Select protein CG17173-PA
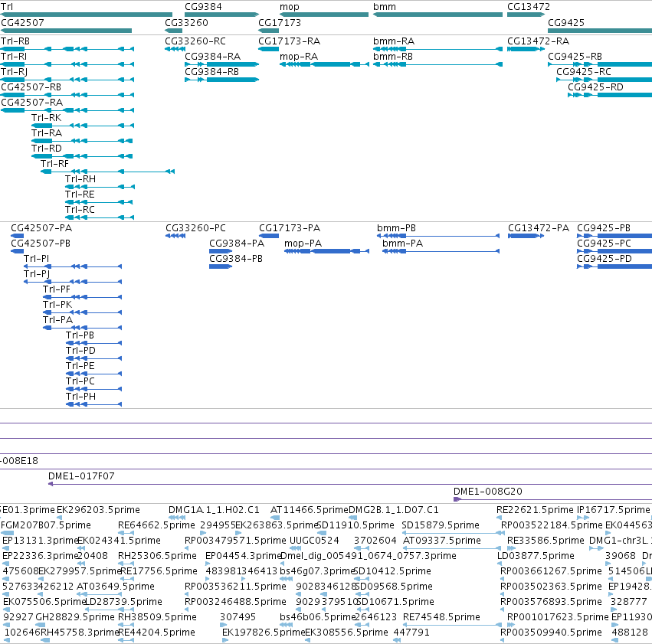 coord(269,236)
